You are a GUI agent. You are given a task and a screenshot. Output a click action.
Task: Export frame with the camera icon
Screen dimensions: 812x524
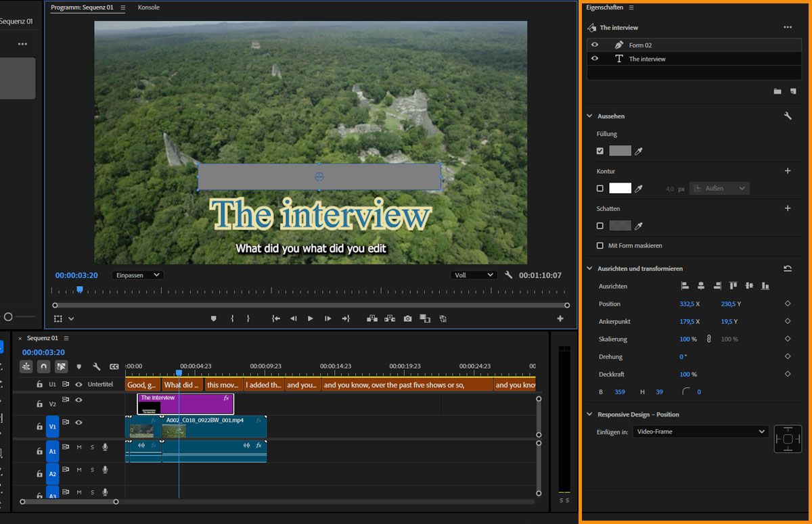tap(407, 318)
